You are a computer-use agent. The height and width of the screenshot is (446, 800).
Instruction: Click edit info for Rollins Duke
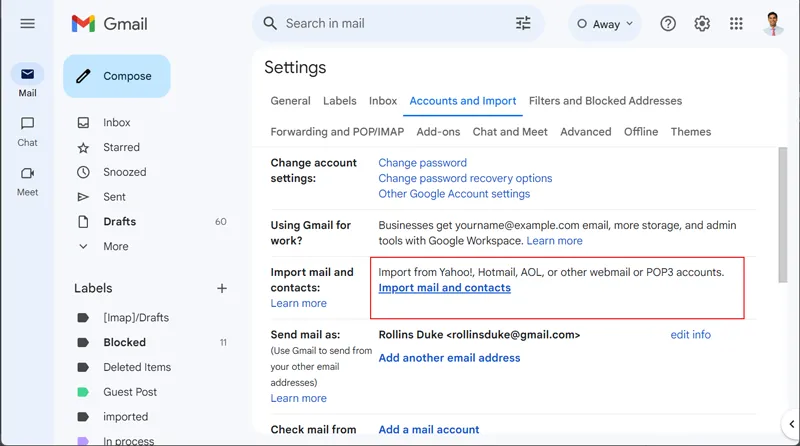point(690,335)
